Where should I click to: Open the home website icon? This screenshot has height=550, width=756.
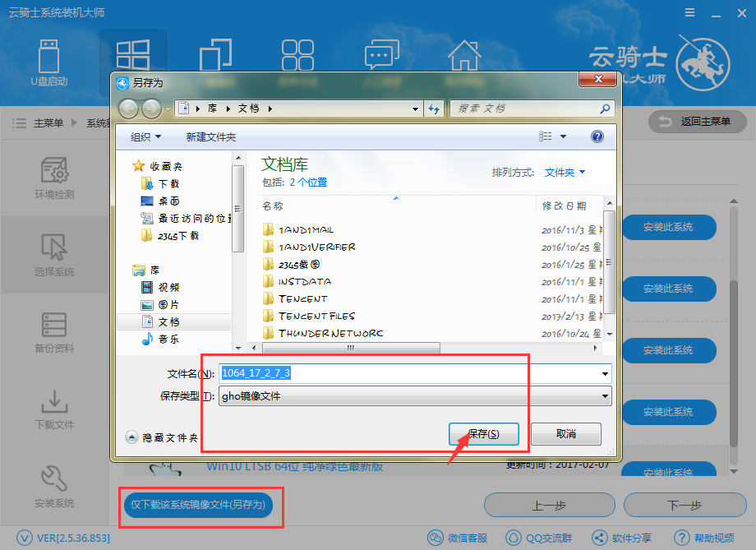(464, 55)
